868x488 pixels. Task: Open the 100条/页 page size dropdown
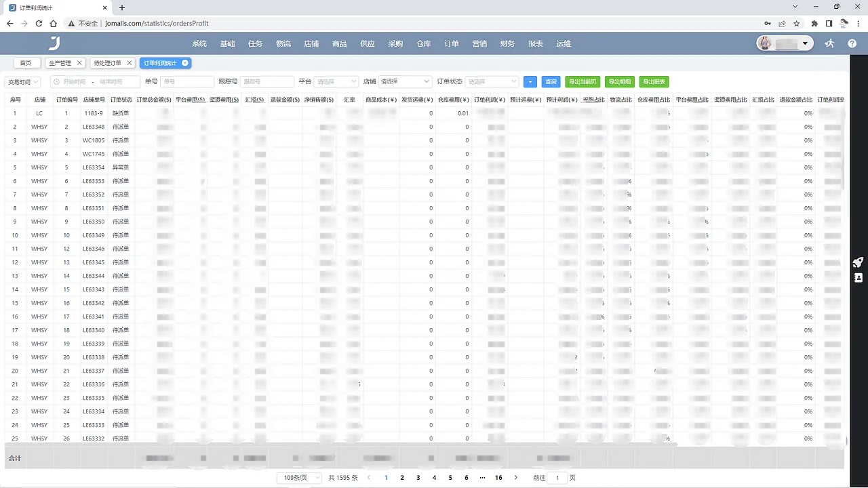298,477
